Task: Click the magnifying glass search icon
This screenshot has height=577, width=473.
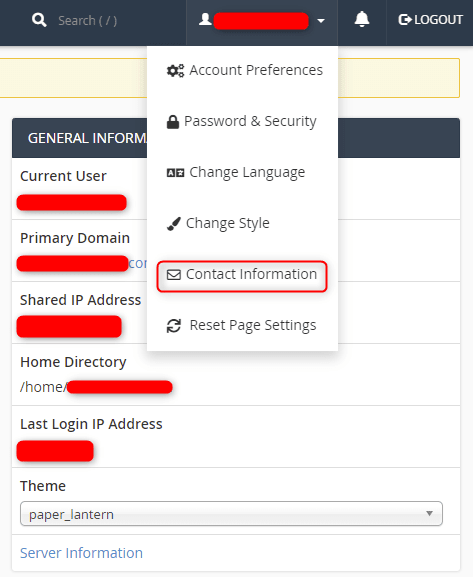Action: 39,20
